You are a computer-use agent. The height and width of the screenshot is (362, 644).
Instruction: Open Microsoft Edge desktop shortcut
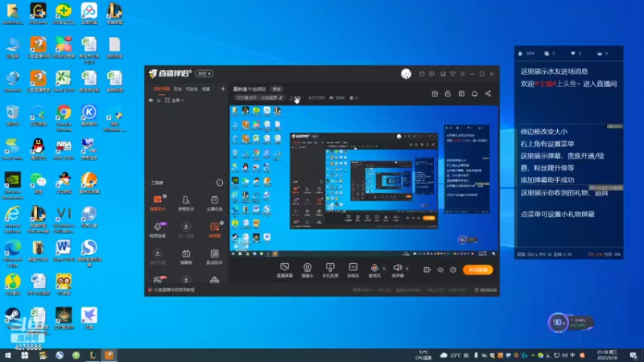(x=12, y=253)
